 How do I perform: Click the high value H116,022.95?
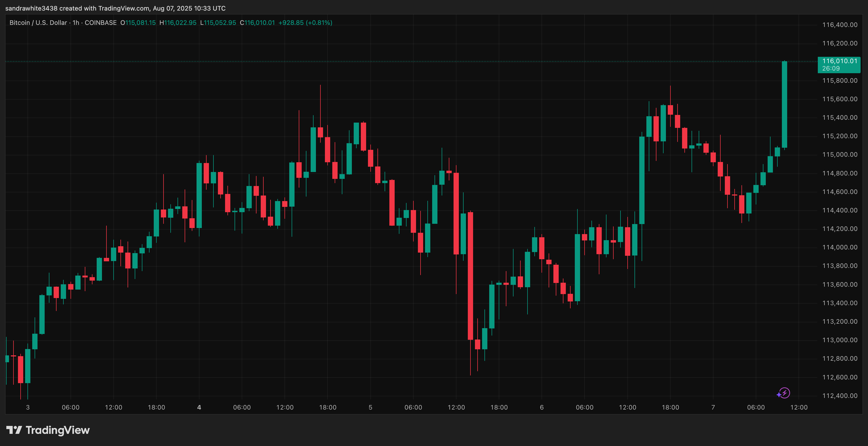[x=178, y=22]
